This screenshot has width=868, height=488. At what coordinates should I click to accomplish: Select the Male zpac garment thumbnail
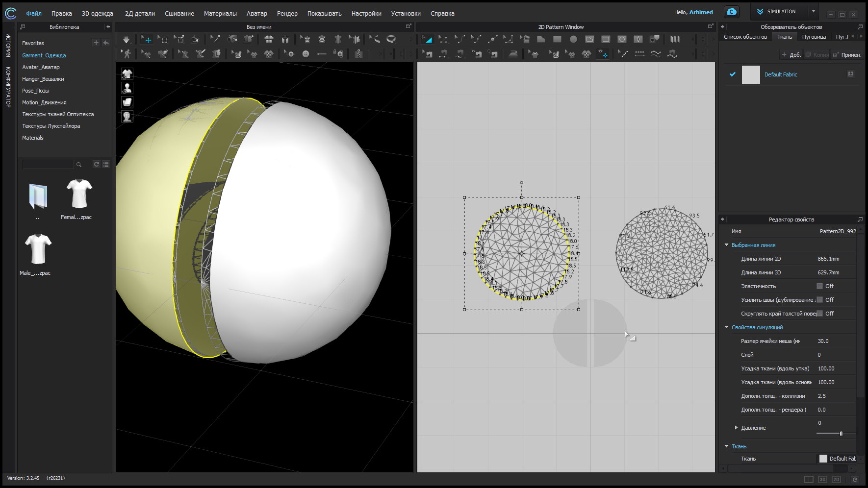[x=38, y=249]
